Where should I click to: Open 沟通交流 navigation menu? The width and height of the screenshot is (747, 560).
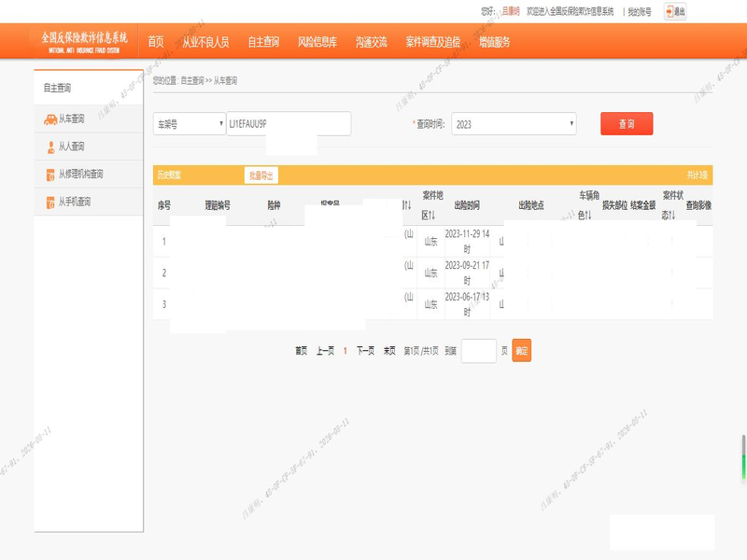tap(371, 42)
